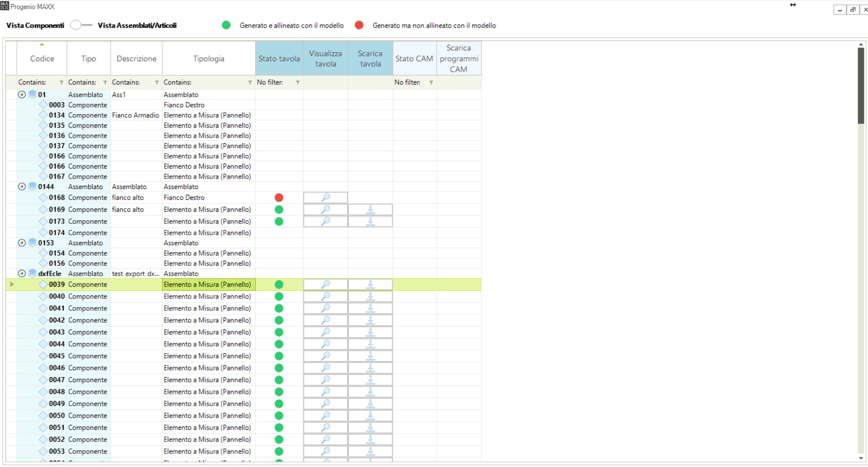Download drawing for component 0169
The image size is (868, 467).
click(370, 209)
